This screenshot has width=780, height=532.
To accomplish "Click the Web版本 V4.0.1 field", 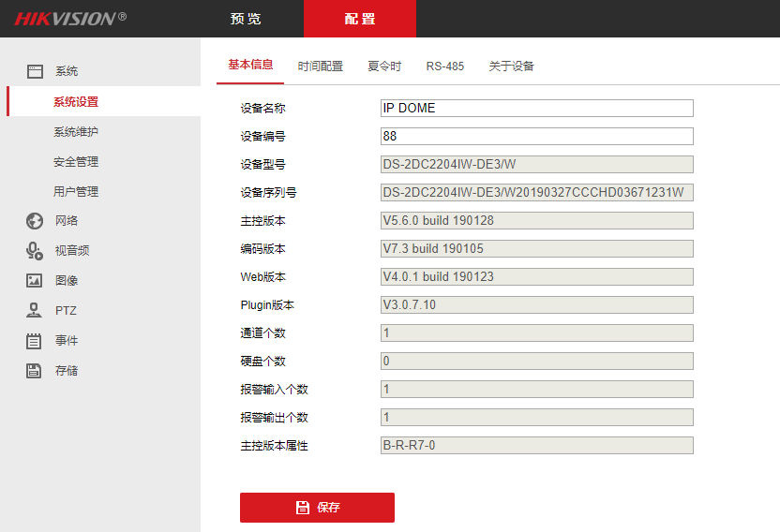I will pos(537,276).
